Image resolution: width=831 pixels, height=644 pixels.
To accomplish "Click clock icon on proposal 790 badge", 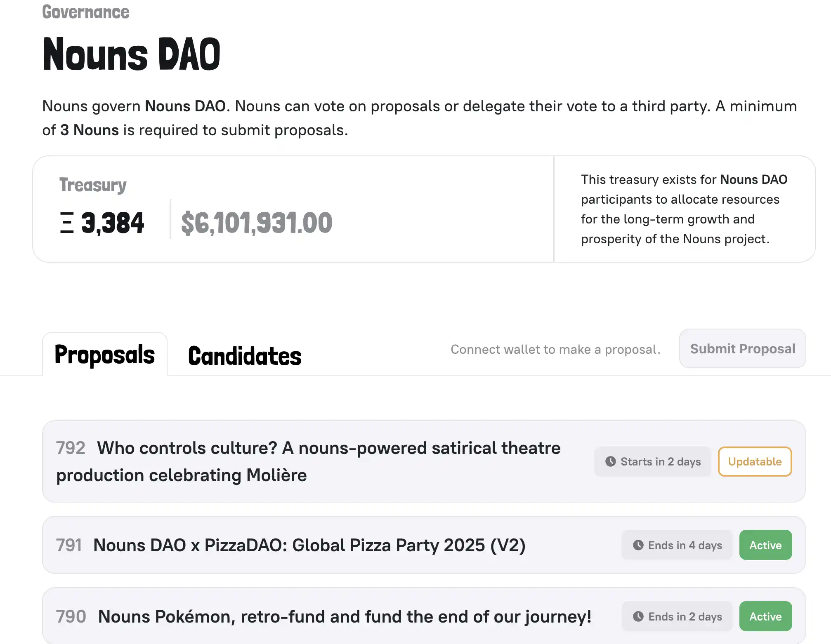I will point(638,616).
